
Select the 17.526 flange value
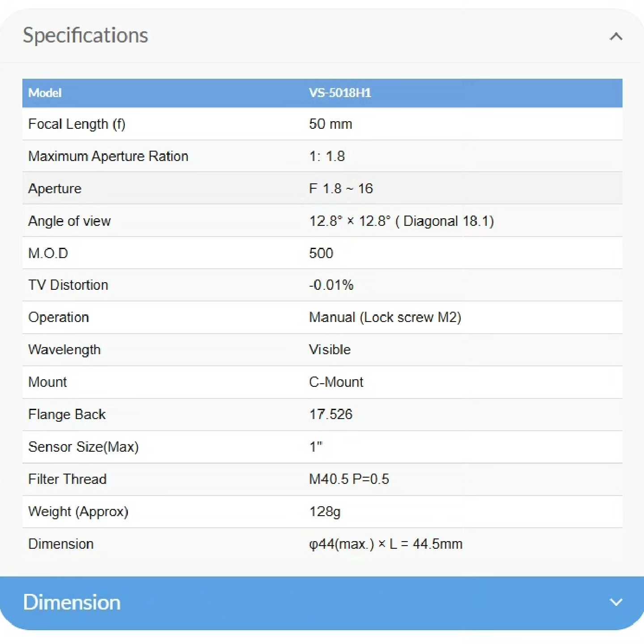pos(331,414)
